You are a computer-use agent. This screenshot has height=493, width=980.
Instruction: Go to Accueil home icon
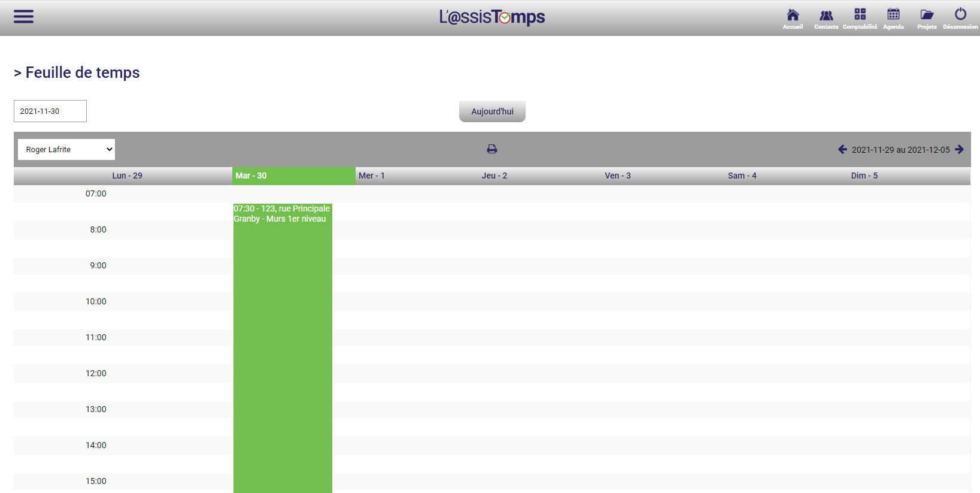pos(793,17)
